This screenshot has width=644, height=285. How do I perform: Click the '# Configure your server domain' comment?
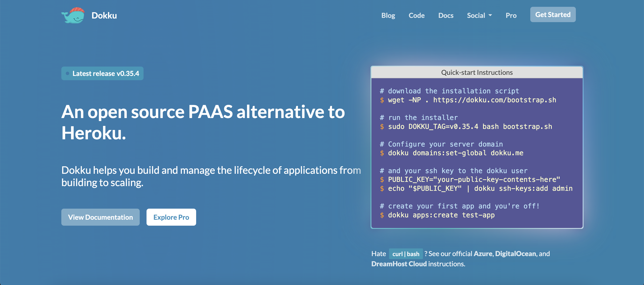[x=441, y=144]
